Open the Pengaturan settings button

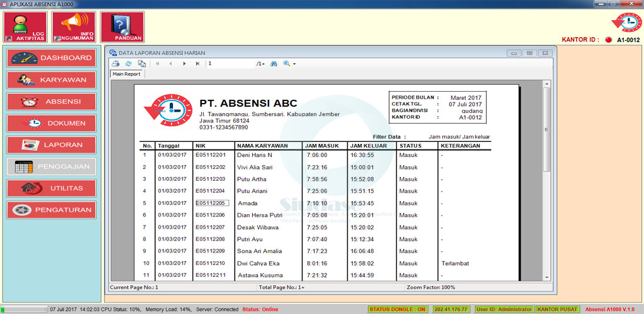pyautogui.click(x=52, y=210)
